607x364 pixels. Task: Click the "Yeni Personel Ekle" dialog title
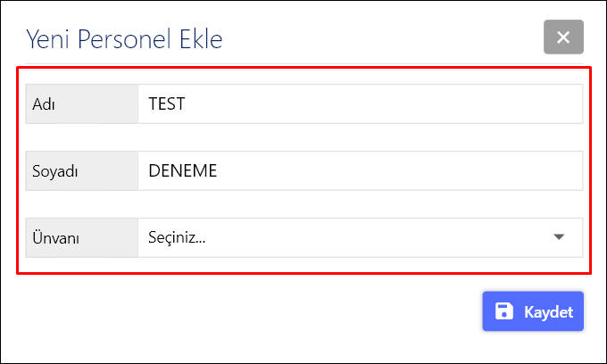pos(124,39)
